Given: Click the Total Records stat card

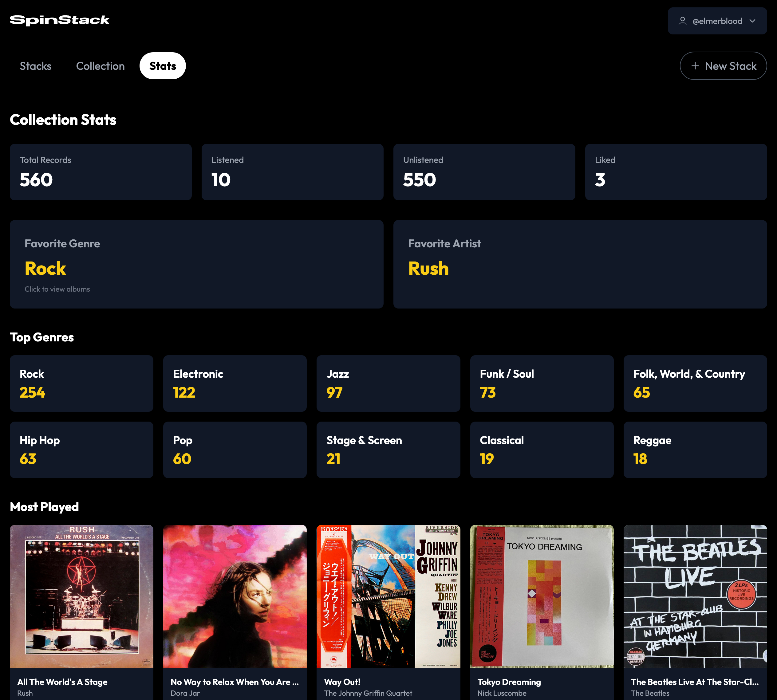Looking at the screenshot, I should click(101, 172).
